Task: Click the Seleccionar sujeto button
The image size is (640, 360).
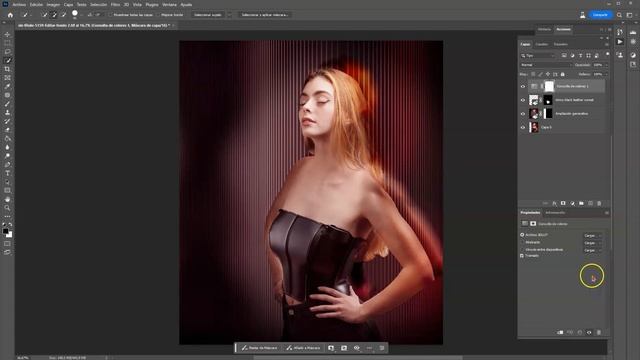Action: (x=208, y=15)
